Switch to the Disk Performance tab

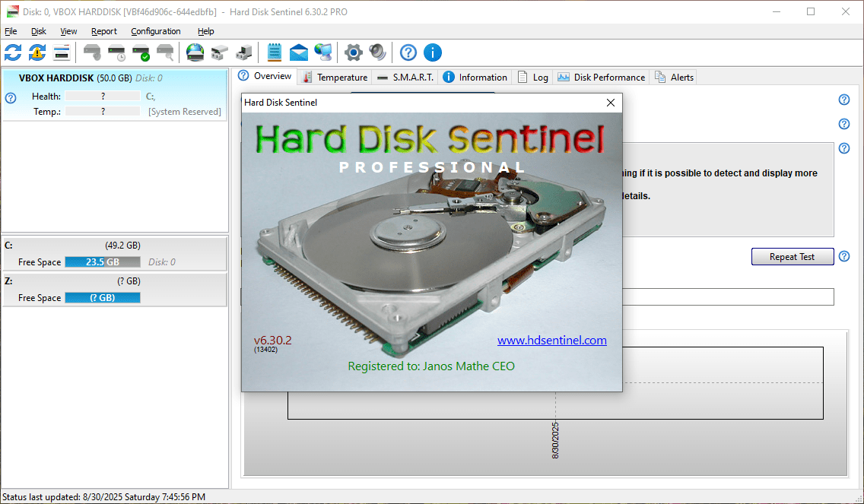pos(601,77)
